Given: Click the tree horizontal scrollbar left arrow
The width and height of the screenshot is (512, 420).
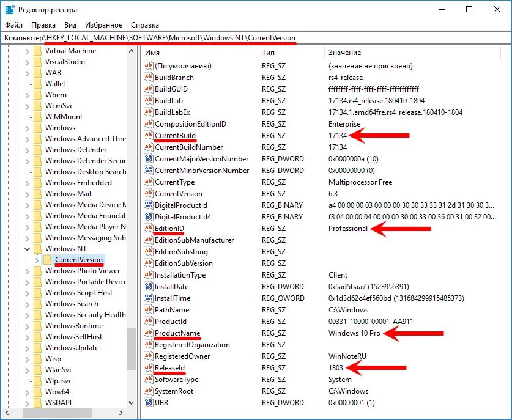Looking at the screenshot, I should coord(7,413).
